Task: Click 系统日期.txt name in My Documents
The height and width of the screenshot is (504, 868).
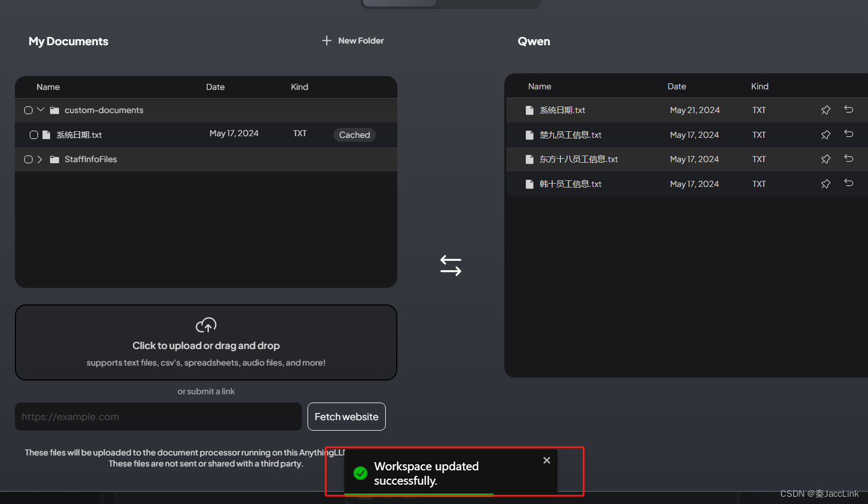Action: coord(79,135)
